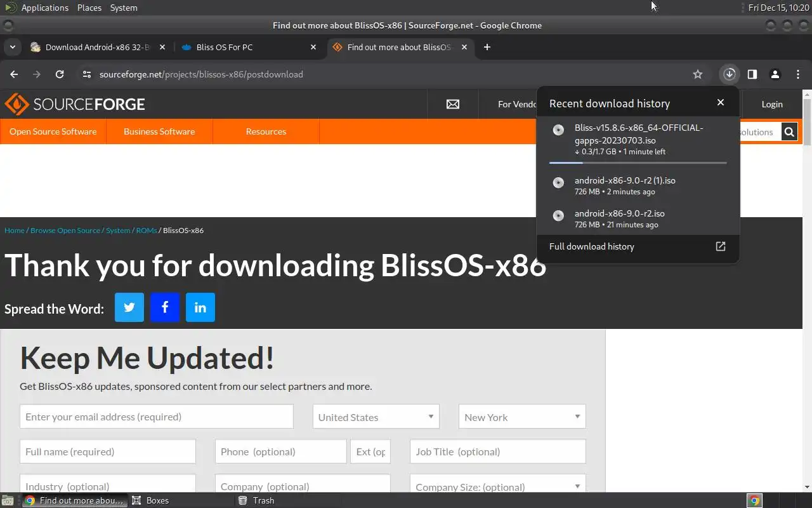This screenshot has height=508, width=812.
Task: Click the Job Title optional field
Action: click(498, 451)
